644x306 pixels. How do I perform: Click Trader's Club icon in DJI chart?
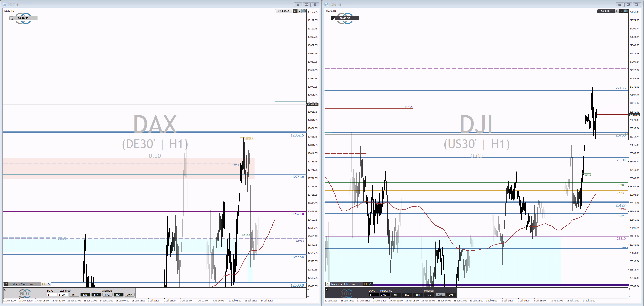(328, 284)
